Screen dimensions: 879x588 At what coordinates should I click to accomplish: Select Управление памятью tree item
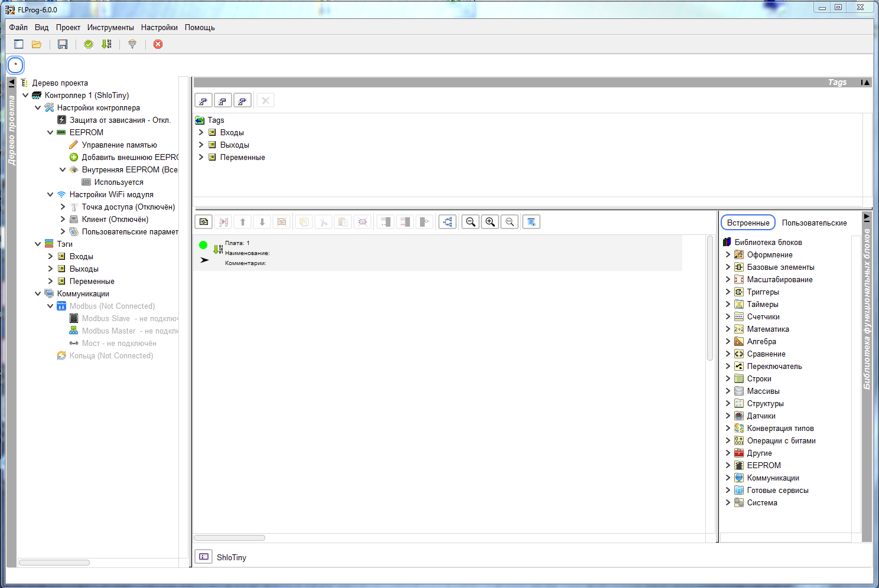119,145
